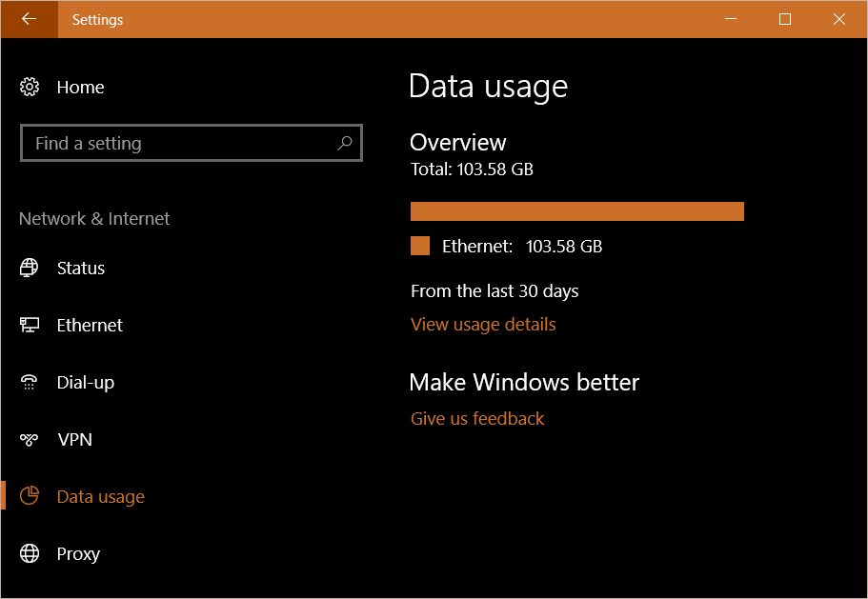This screenshot has width=868, height=599.
Task: Click the Proxy globe icon
Action: pos(30,553)
